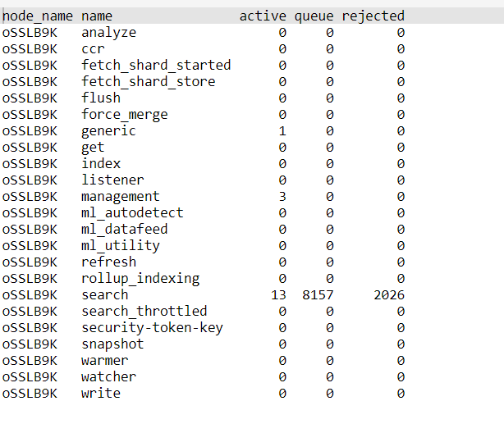Click the search rejected value 2026
The image size is (504, 433).
tap(389, 295)
